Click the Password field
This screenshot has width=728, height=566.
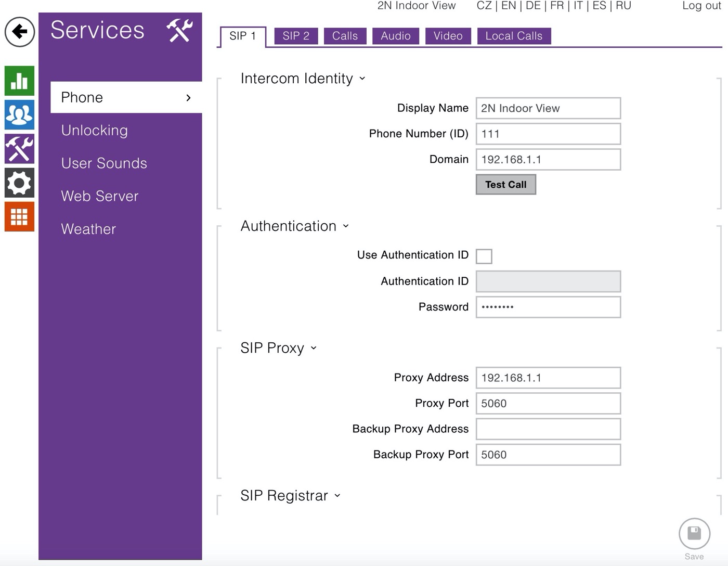point(548,307)
